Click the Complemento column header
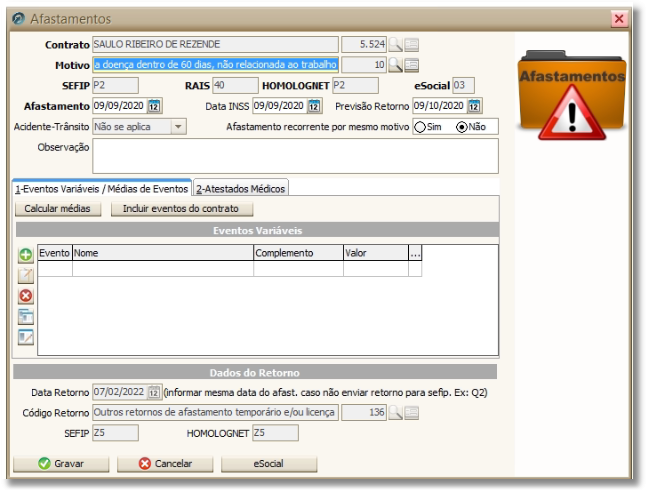Image resolution: width=647 pixels, height=493 pixels. click(x=298, y=253)
